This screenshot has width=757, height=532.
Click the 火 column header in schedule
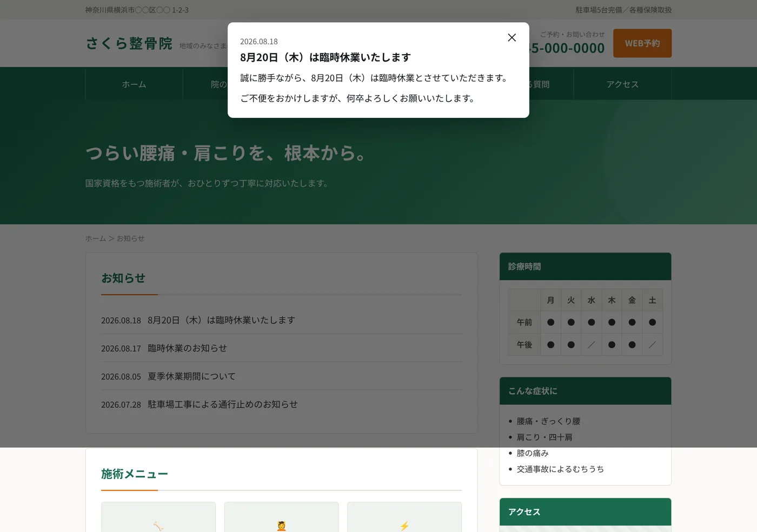point(571,300)
